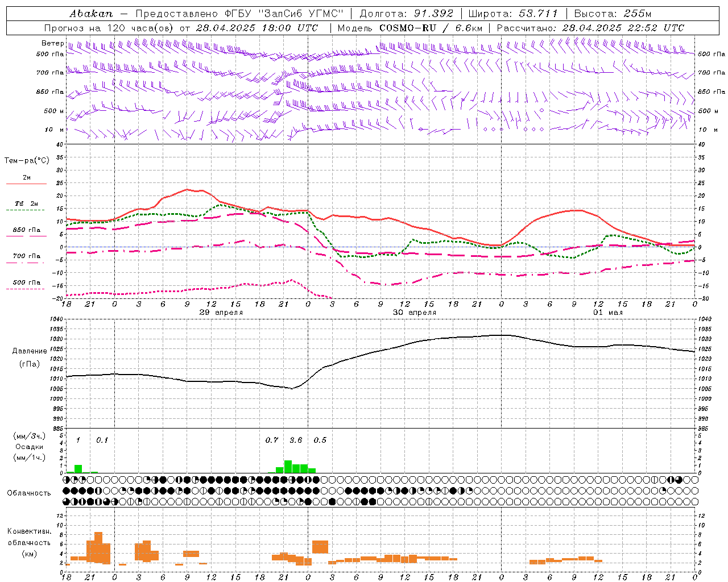Click the model name "COSMO-RU / 6.6км"
Image resolution: width=728 pixels, height=582 pixels.
tap(431, 28)
